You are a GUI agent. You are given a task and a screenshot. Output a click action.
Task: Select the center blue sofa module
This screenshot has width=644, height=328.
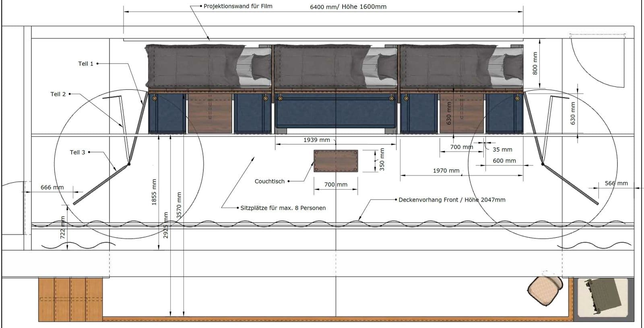[x=336, y=111]
